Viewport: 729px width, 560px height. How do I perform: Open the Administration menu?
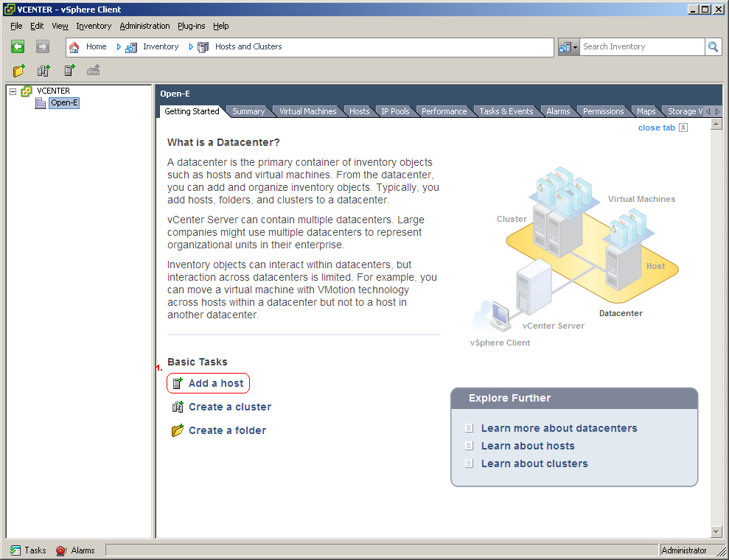144,26
